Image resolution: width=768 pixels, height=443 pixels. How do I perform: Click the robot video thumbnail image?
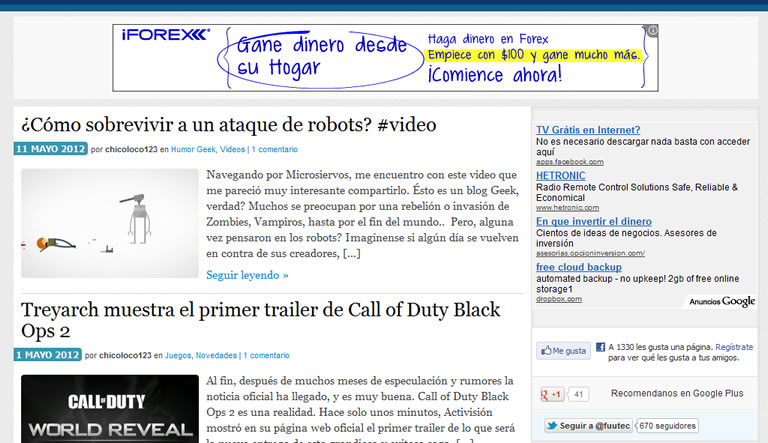click(x=110, y=223)
